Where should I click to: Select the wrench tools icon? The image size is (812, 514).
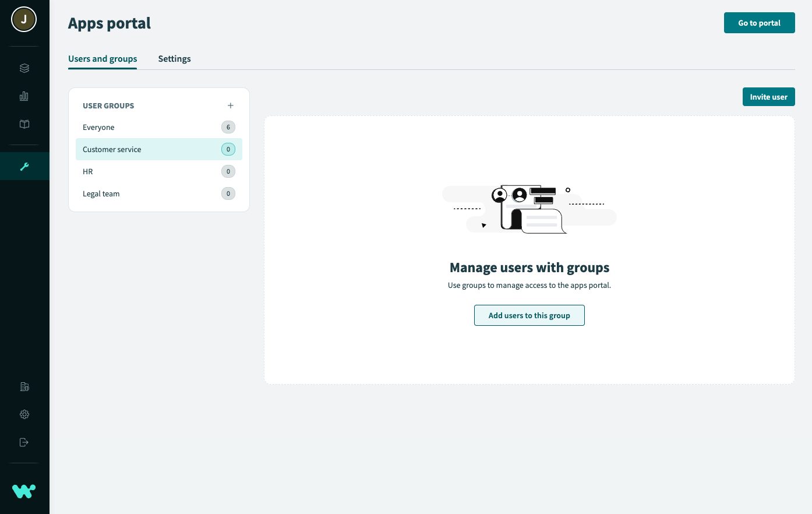tap(24, 167)
